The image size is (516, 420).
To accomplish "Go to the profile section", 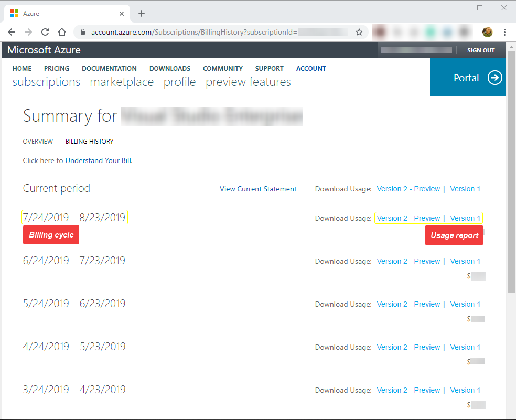I will [180, 82].
